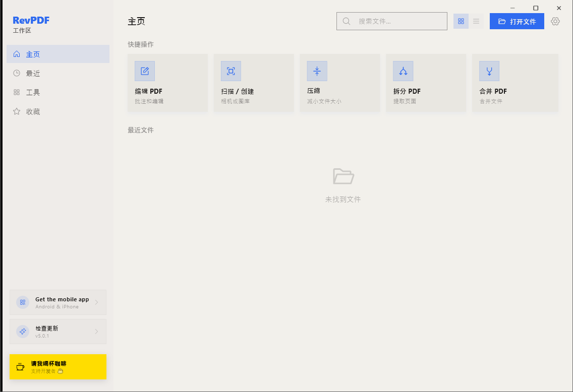Open the 压缩 quick action card
Viewport: 573px width, 392px height.
(340, 83)
